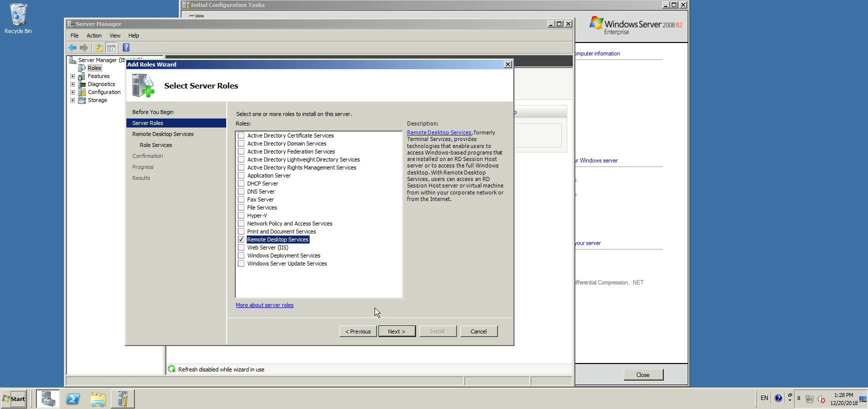This screenshot has width=868, height=409.
Task: Click the Diagnostics icon in tree
Action: click(x=82, y=84)
